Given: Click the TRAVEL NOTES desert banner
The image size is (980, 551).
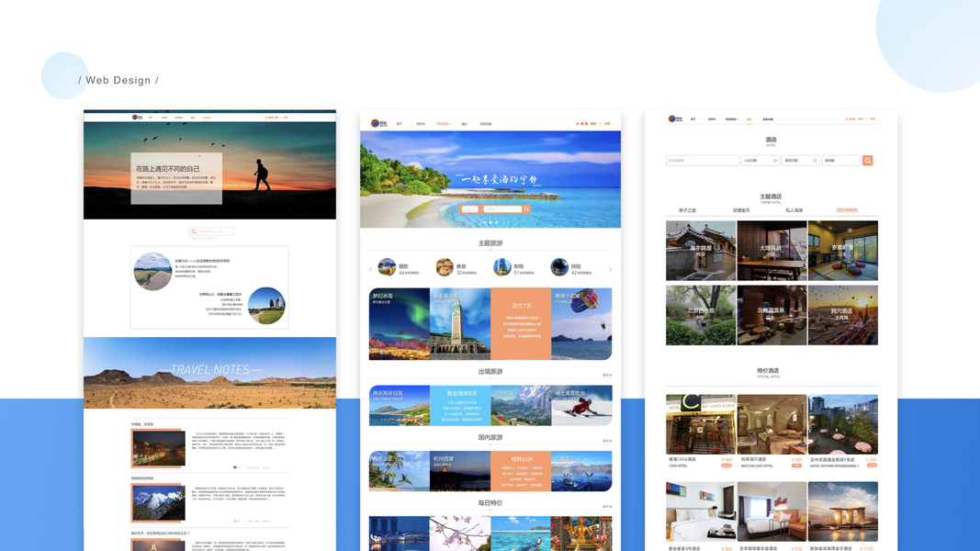Looking at the screenshot, I should 210,373.
